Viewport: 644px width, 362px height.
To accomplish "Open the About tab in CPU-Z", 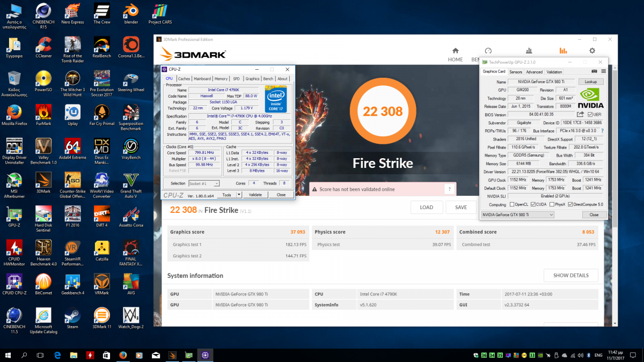I will 283,79.
